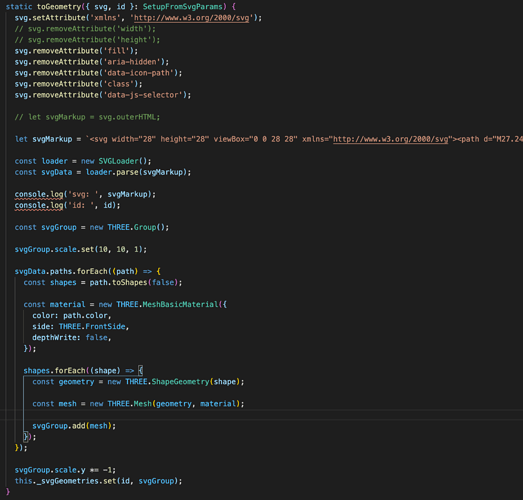
Task: Click the viewBox="0 0 28 28" attribute text
Action: (x=255, y=139)
